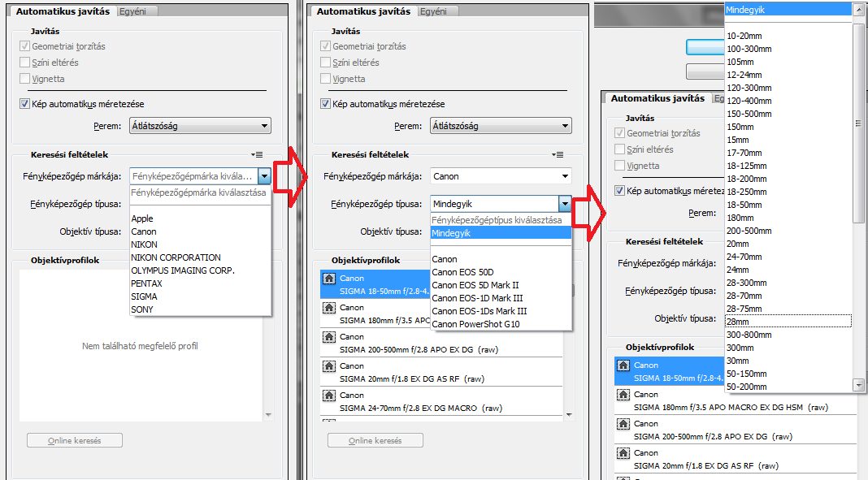868x480 pixels.
Task: Select SIGMA 24-70mm f/2.8 EX DG MACRO profile
Action: pos(441,402)
